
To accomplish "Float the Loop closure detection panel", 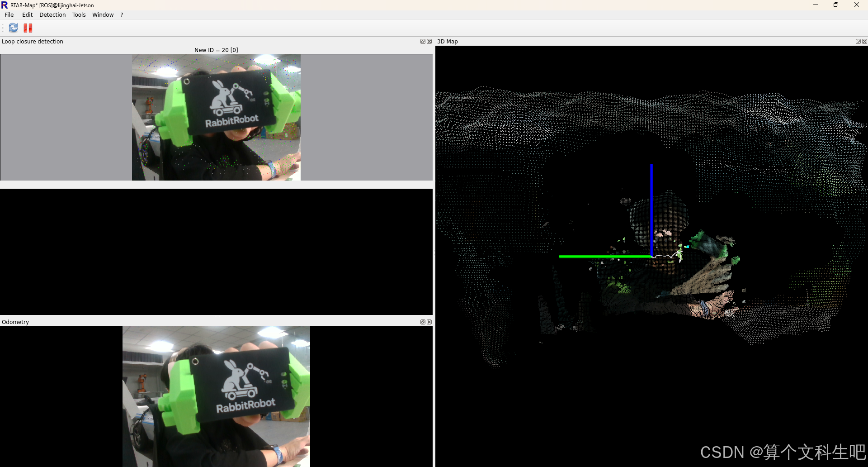I will (x=423, y=41).
